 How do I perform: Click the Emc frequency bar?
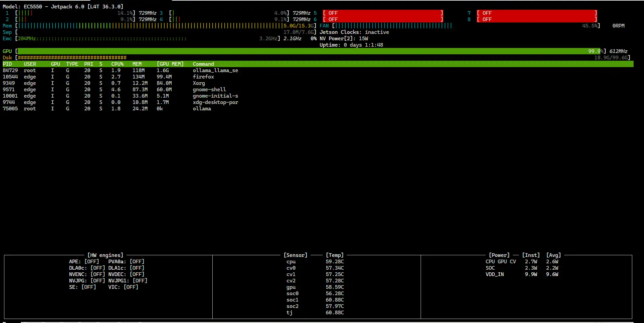click(148, 39)
